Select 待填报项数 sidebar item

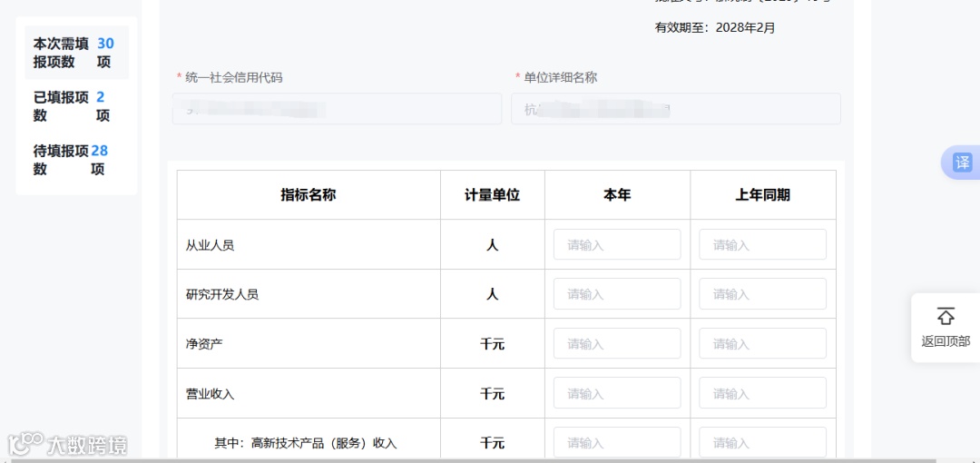(x=77, y=160)
